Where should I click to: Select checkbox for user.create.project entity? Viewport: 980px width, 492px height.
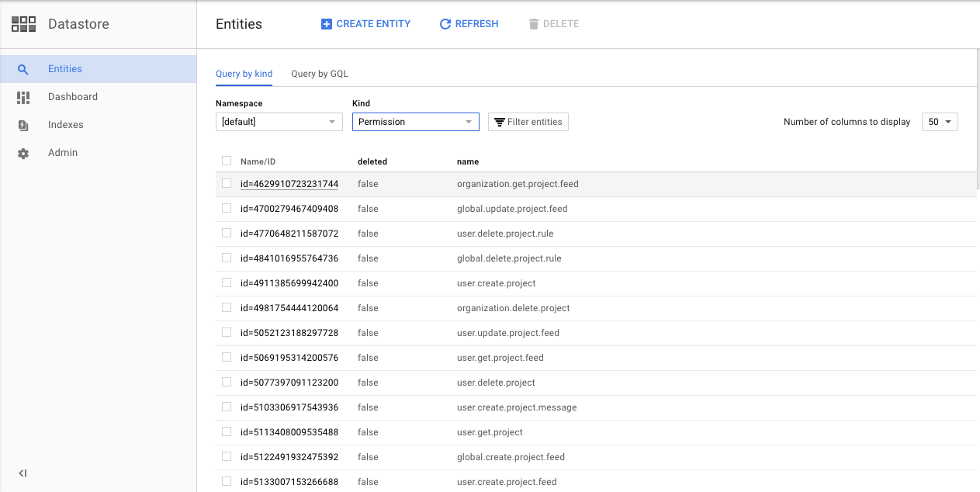(227, 282)
